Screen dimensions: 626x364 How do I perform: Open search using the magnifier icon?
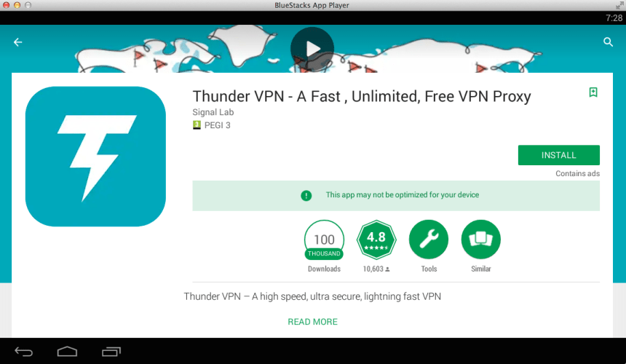608,42
